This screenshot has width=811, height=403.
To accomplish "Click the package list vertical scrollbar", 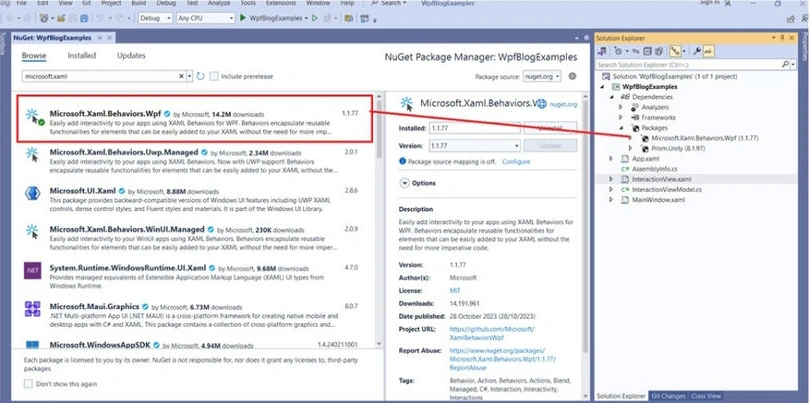I will pos(379,128).
